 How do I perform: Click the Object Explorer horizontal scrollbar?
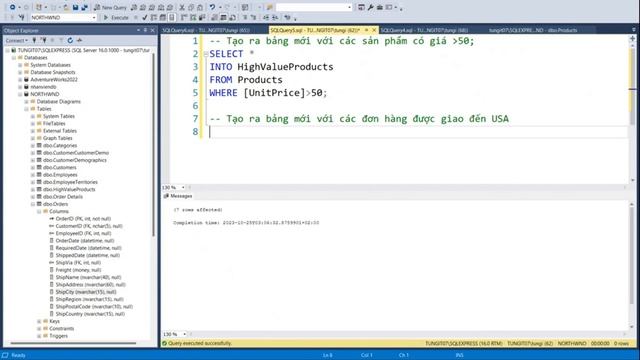click(73, 343)
